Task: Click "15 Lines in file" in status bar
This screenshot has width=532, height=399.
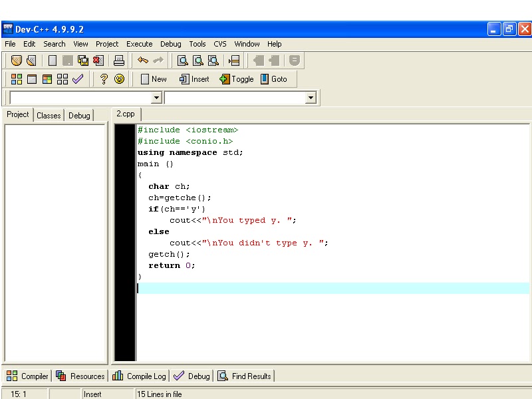Action: coord(160,394)
